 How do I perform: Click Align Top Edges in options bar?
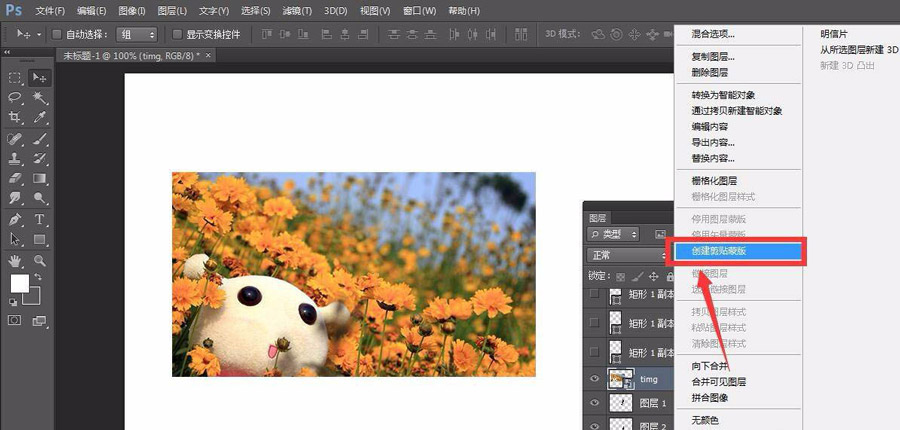pyautogui.click(x=267, y=34)
